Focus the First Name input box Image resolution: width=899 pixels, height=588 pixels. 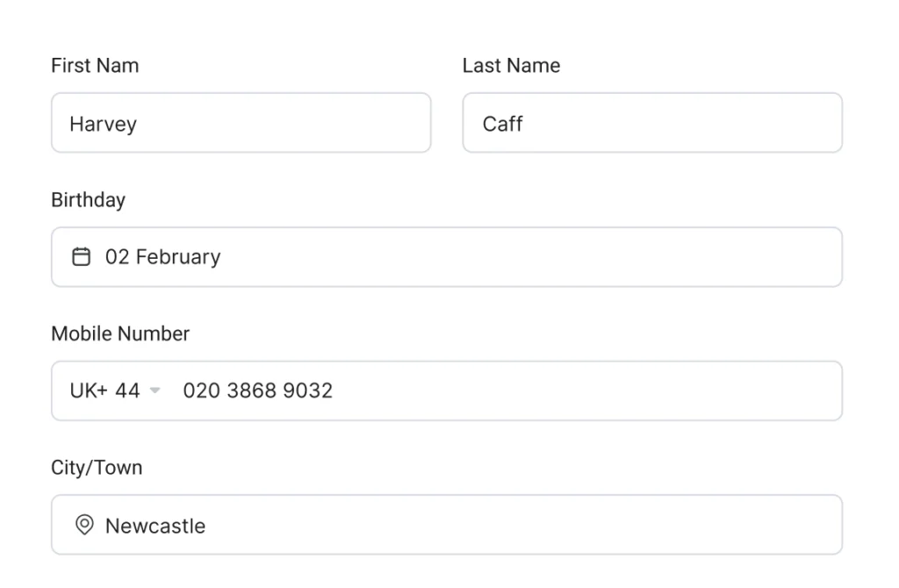click(x=263, y=123)
